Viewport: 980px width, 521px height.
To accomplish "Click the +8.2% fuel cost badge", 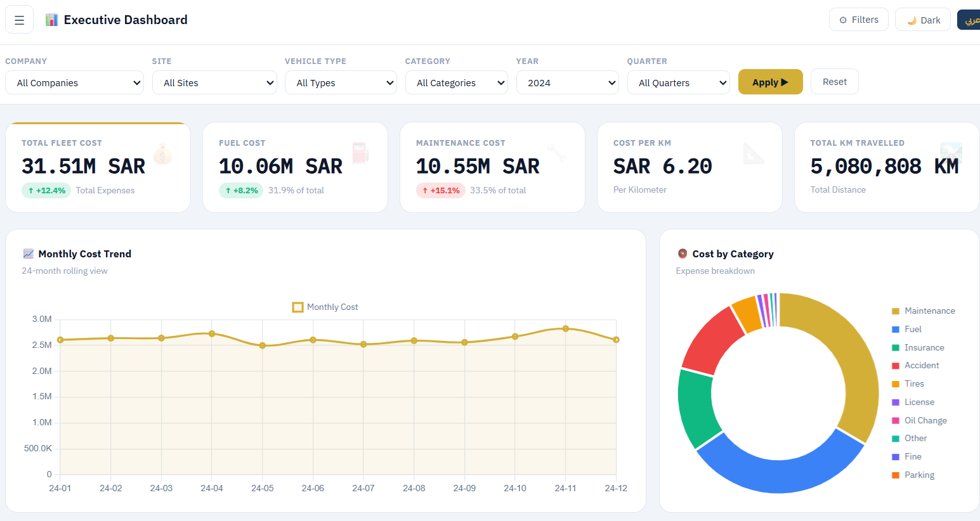I will [241, 190].
